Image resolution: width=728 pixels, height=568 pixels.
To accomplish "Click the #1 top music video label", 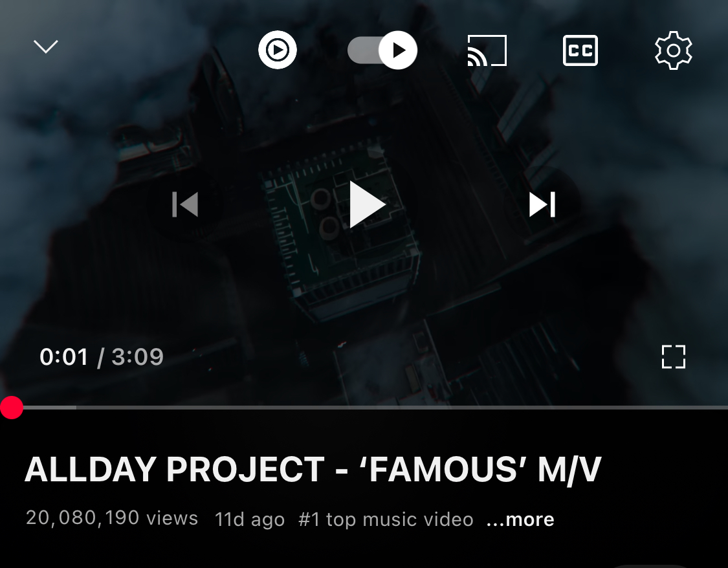I will 386,519.
